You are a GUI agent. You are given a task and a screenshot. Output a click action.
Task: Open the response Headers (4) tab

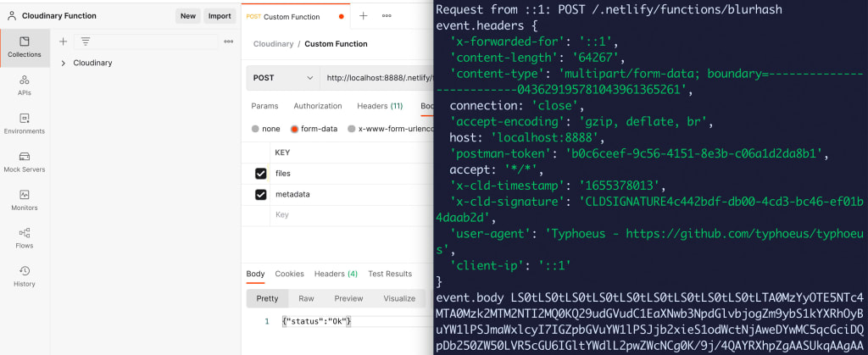(x=336, y=274)
